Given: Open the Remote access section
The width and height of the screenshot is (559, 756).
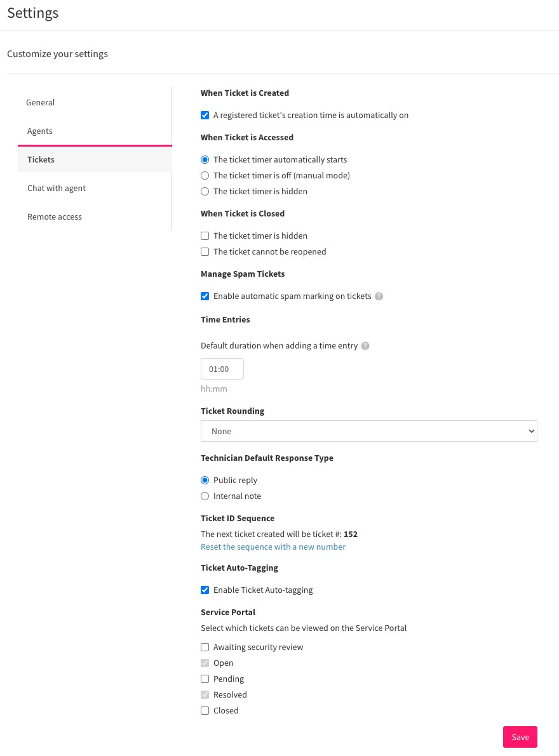Looking at the screenshot, I should 55,216.
